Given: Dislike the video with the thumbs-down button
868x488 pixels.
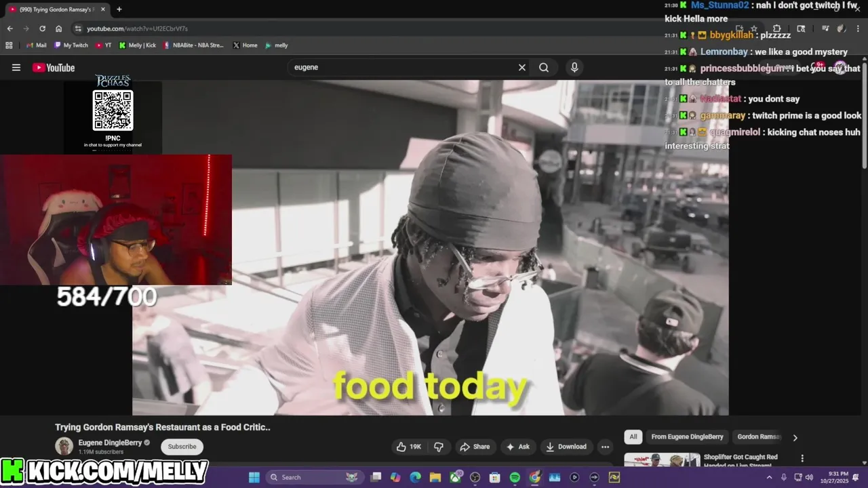Looking at the screenshot, I should point(439,447).
